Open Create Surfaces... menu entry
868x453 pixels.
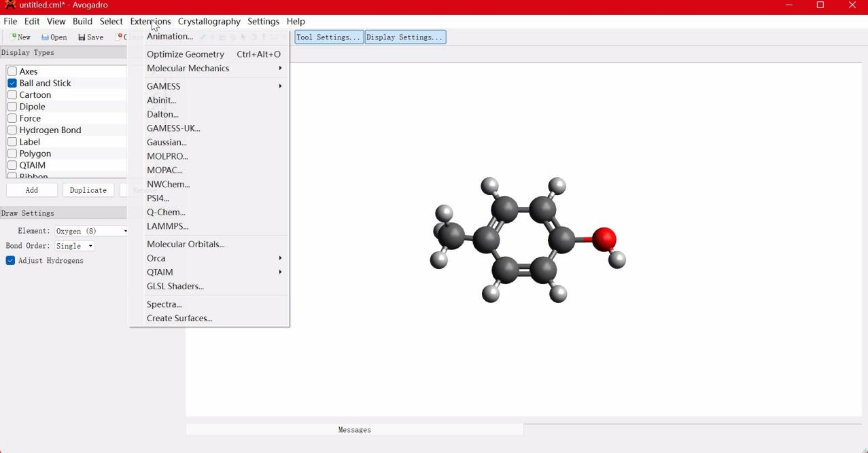coord(179,318)
